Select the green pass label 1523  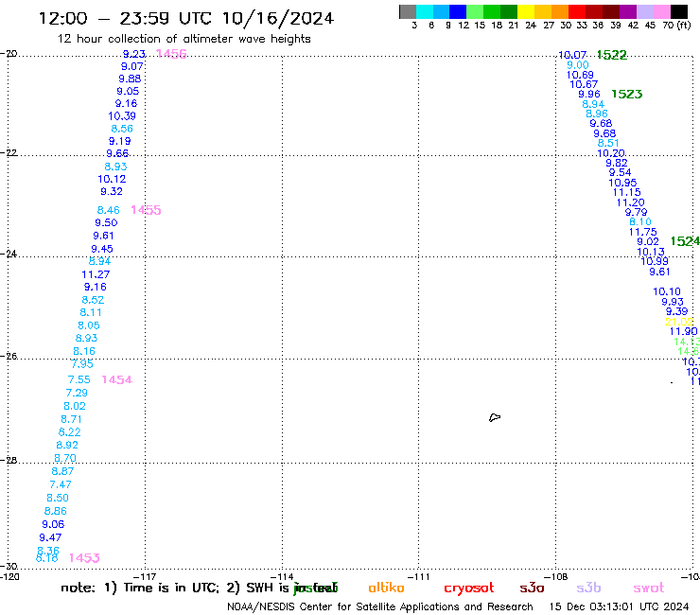[627, 94]
